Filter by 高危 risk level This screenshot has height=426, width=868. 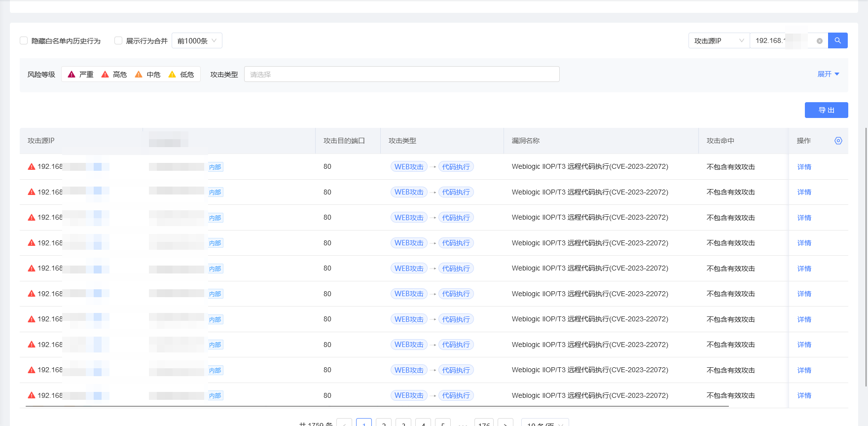pyautogui.click(x=114, y=75)
